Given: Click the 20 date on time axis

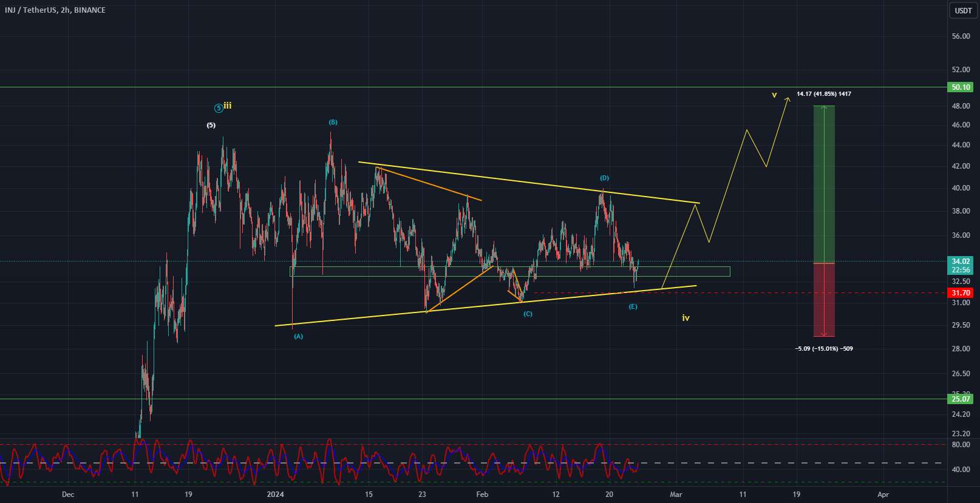Looking at the screenshot, I should point(609,495).
